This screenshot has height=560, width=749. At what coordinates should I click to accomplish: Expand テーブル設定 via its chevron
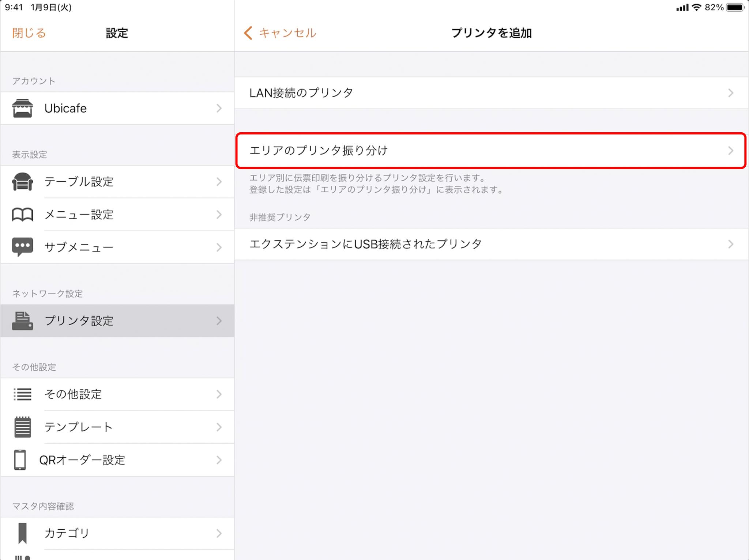tap(219, 182)
